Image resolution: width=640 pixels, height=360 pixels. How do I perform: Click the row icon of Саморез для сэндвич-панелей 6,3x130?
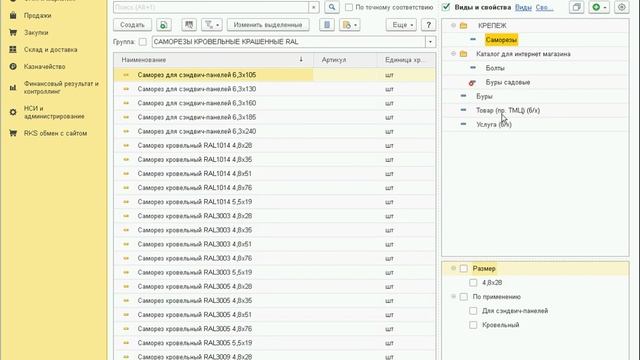126,89
